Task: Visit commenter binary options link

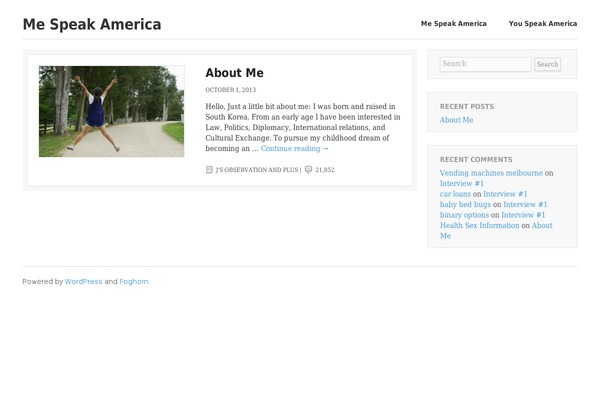Action: 464,215
